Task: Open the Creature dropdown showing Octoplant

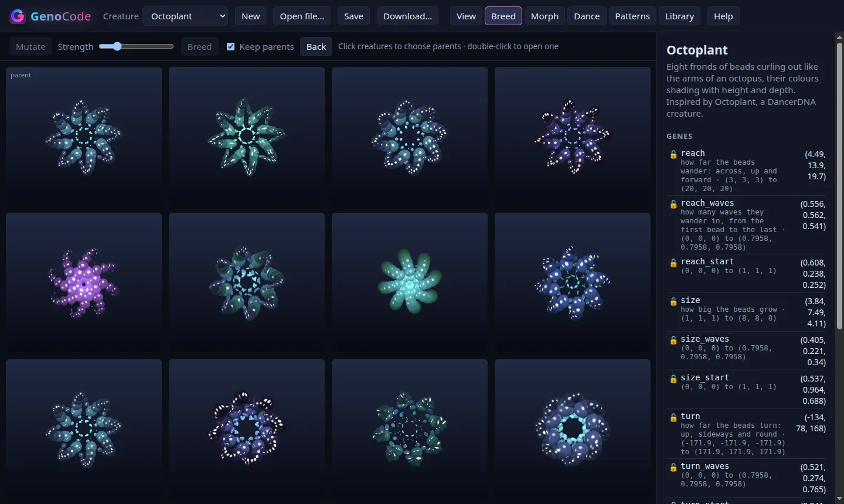Action: point(186,16)
